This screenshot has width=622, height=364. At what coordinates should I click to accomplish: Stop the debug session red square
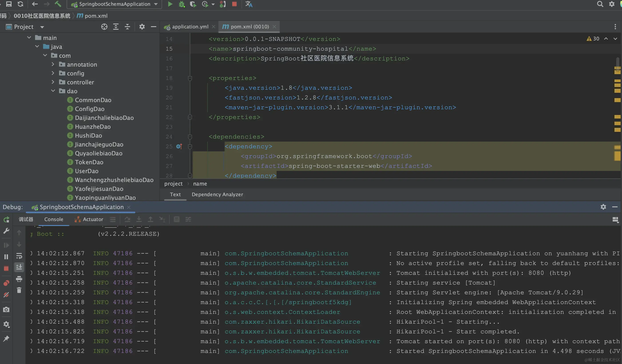(6, 269)
